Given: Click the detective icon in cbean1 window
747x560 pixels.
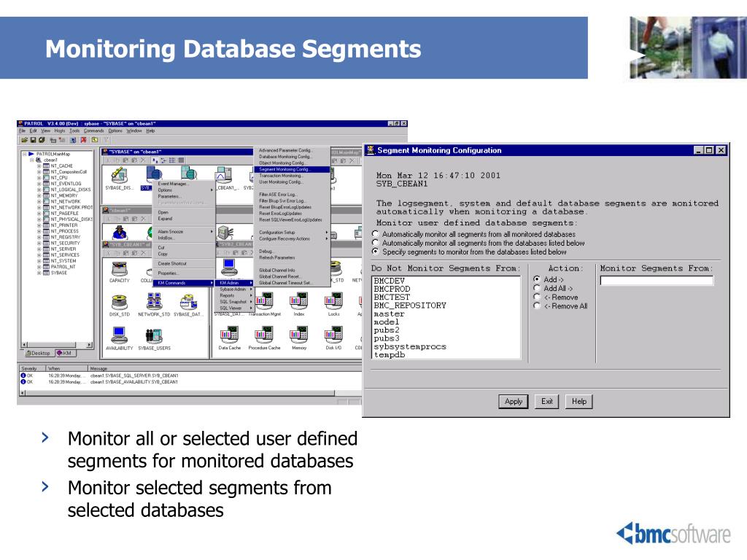Looking at the screenshot, I should 119,233.
